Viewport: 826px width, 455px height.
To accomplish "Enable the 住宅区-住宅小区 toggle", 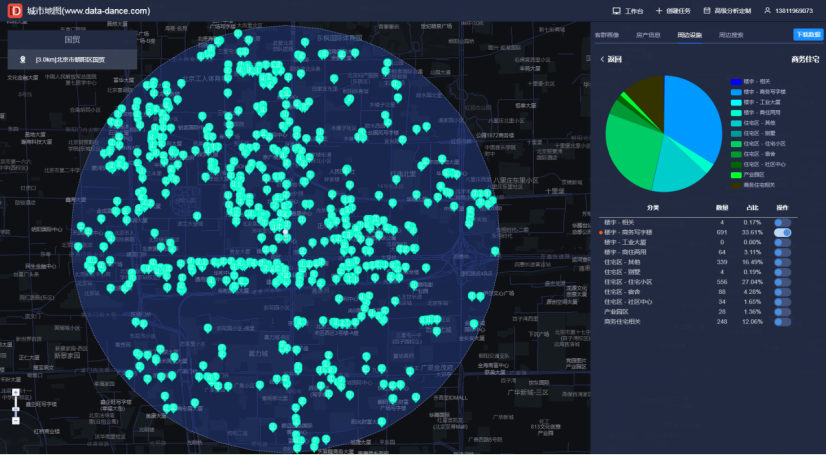I will coord(782,282).
